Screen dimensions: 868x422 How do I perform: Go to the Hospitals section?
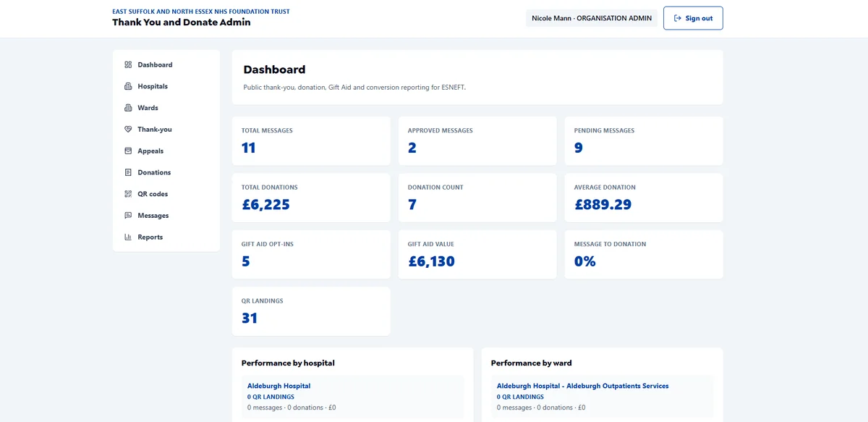click(166, 86)
